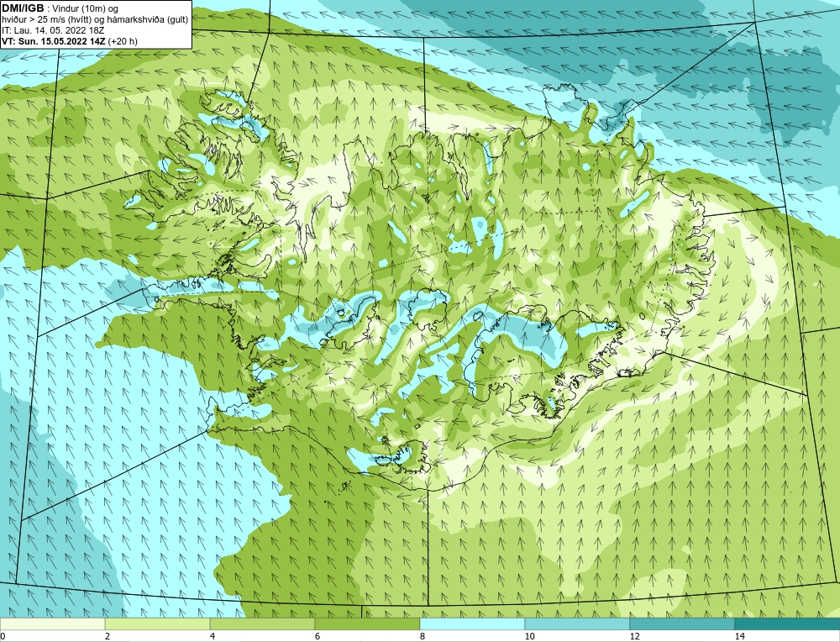Image resolution: width=840 pixels, height=642 pixels.
Task: Click the legend scale value 12
Action: click(635, 636)
